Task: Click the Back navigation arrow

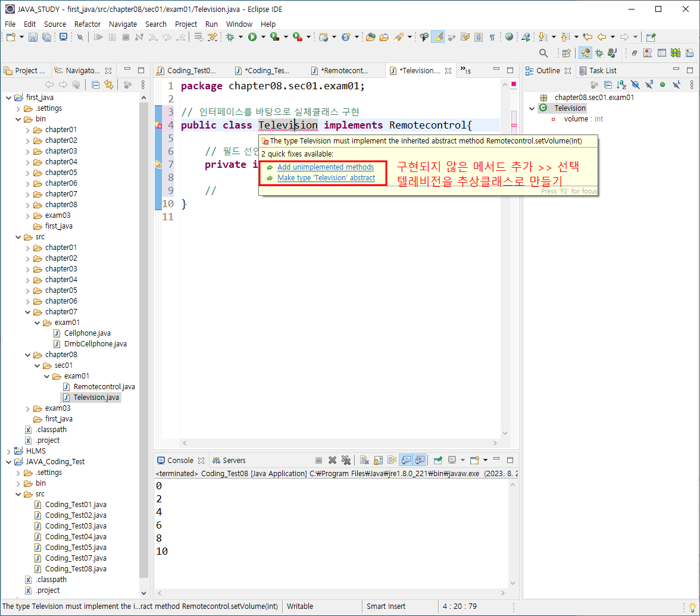Action: coord(602,37)
